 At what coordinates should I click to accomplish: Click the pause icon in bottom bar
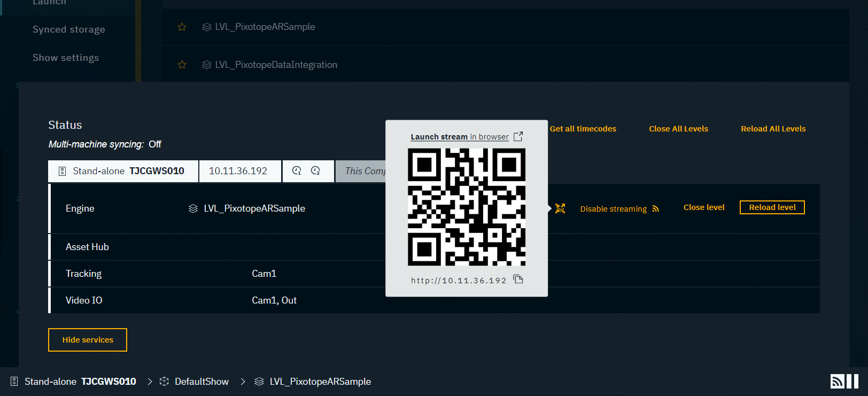pyautogui.click(x=852, y=381)
